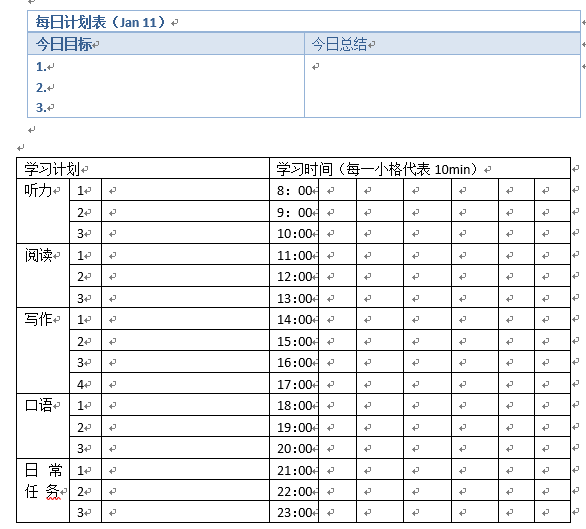
Task: Place cursor after goal number 1.
Action: (49, 67)
